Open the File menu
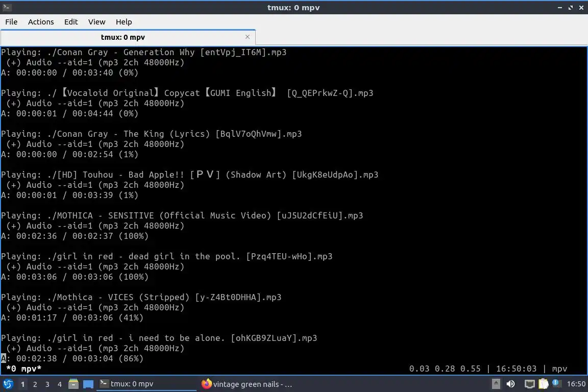The height and width of the screenshot is (392, 588). pyautogui.click(x=11, y=22)
